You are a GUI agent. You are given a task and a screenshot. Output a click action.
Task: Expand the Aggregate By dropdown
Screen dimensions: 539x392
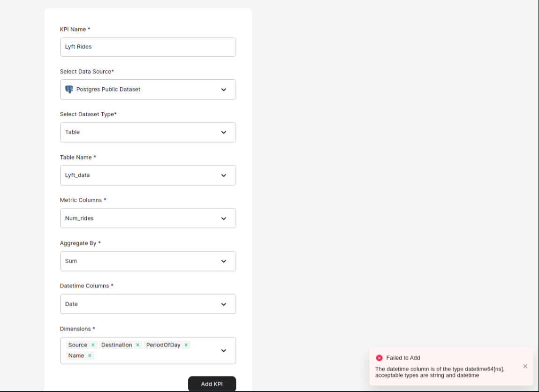[148, 261]
